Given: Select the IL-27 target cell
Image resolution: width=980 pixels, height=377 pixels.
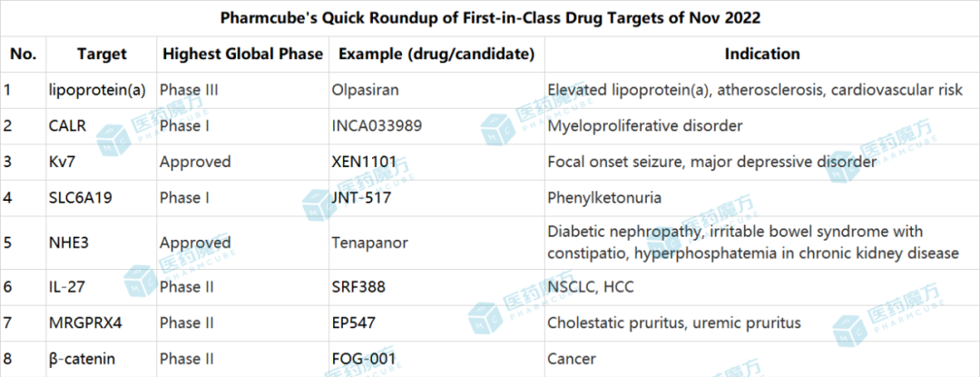Looking at the screenshot, I should [66, 287].
